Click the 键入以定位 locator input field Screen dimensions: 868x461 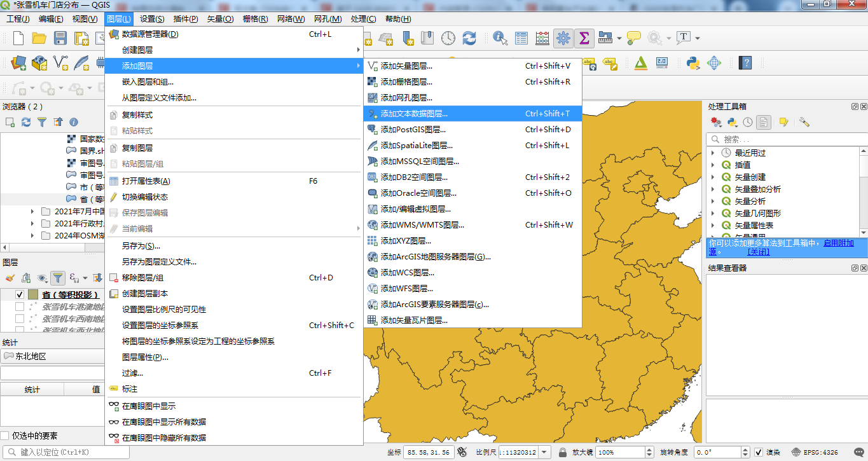66,453
